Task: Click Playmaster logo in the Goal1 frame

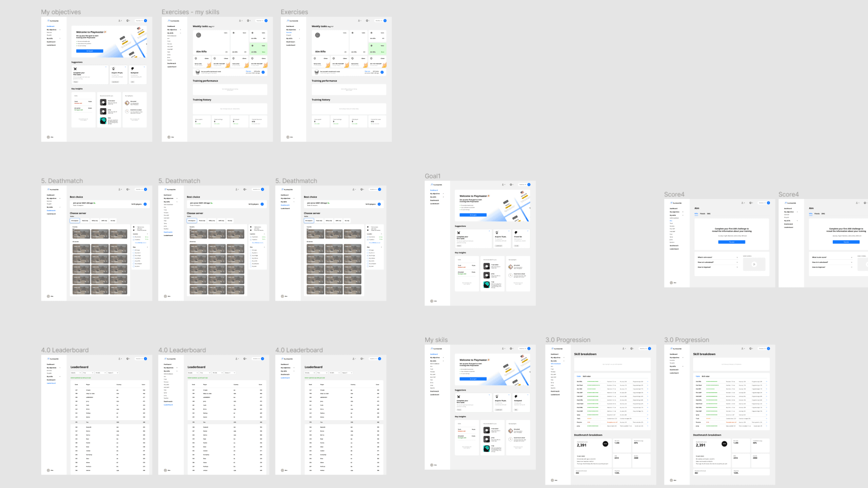Action: (x=436, y=185)
